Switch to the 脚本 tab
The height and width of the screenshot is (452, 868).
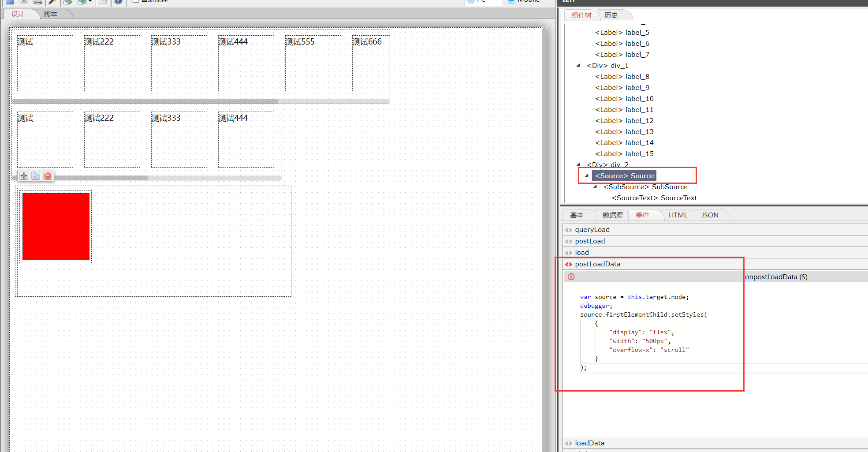click(x=51, y=14)
